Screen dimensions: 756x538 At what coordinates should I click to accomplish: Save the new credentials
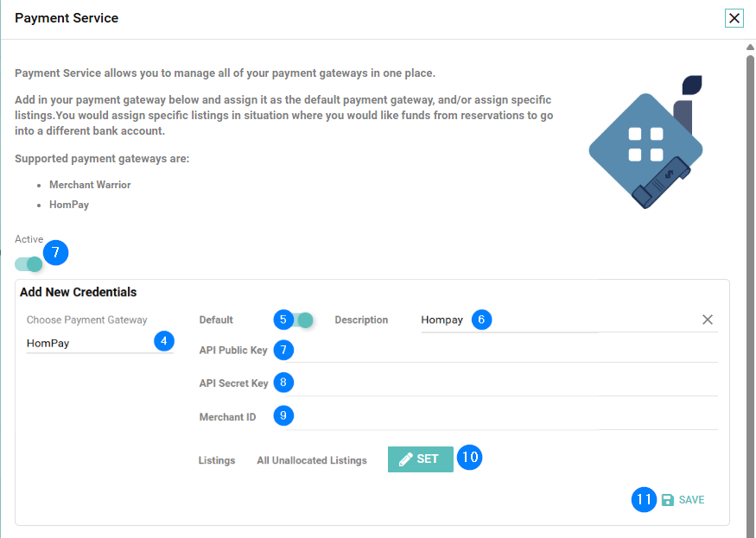click(690, 500)
